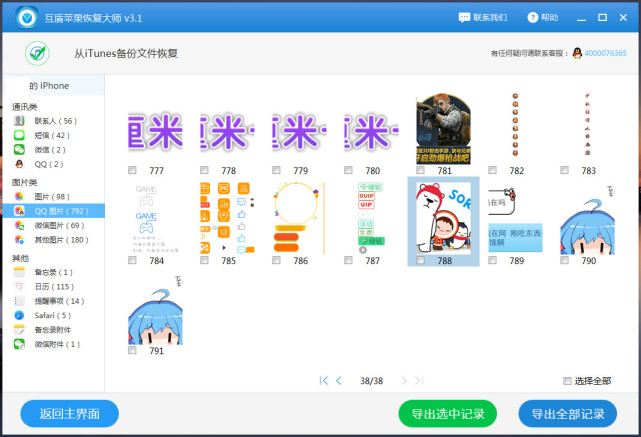The image size is (641, 437).
Task: Open the Notes 备忘录 (1) icon
Action: 19,272
